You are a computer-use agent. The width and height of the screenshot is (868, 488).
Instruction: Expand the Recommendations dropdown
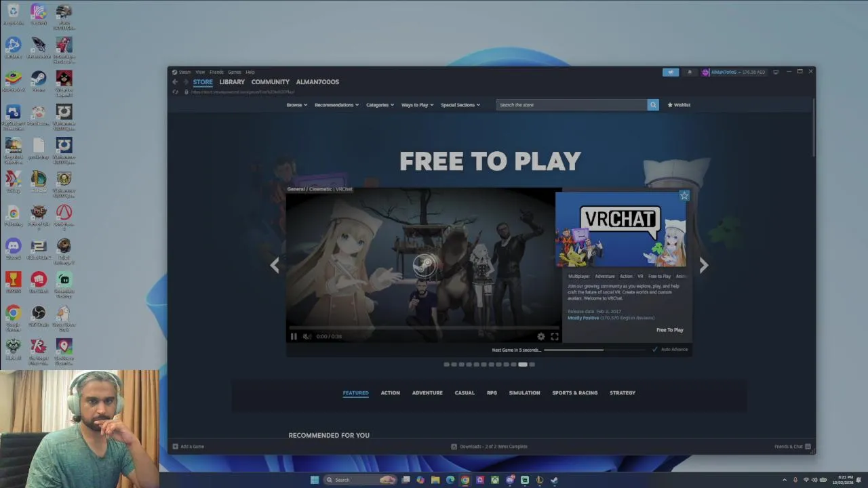tap(336, 105)
